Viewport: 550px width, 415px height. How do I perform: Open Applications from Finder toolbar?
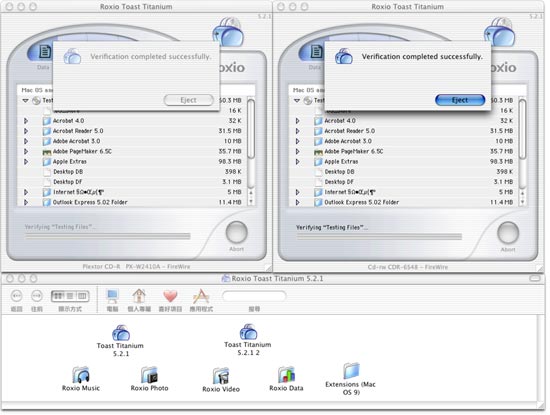[x=201, y=296]
